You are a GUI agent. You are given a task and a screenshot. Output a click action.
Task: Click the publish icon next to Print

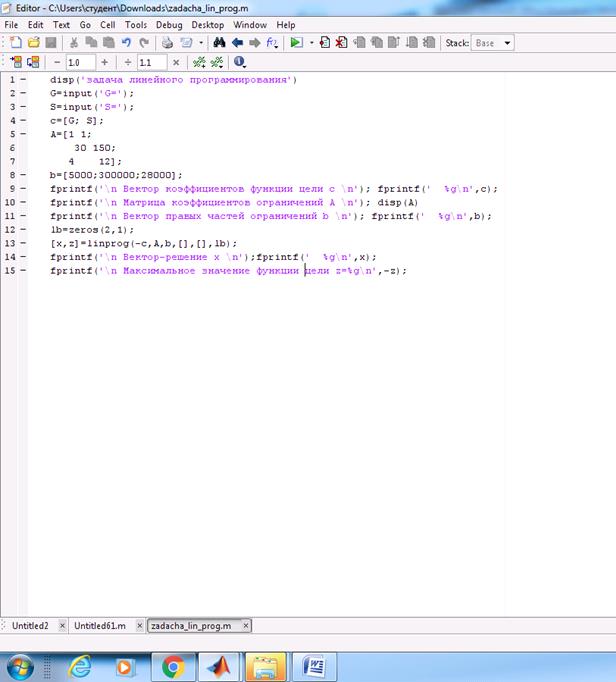pyautogui.click(x=186, y=43)
